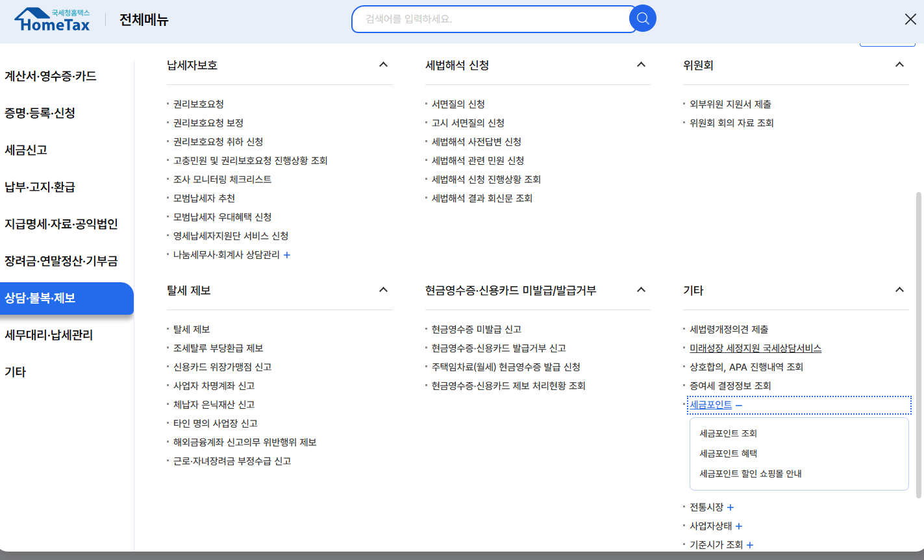924x560 pixels.
Task: Click the vertical scrollbar thumb
Action: click(918, 345)
